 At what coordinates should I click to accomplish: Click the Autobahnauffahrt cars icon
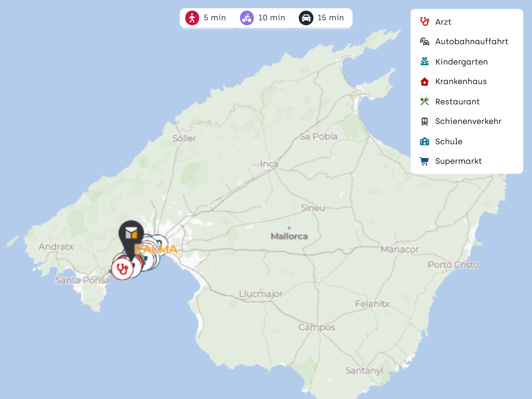tap(425, 42)
